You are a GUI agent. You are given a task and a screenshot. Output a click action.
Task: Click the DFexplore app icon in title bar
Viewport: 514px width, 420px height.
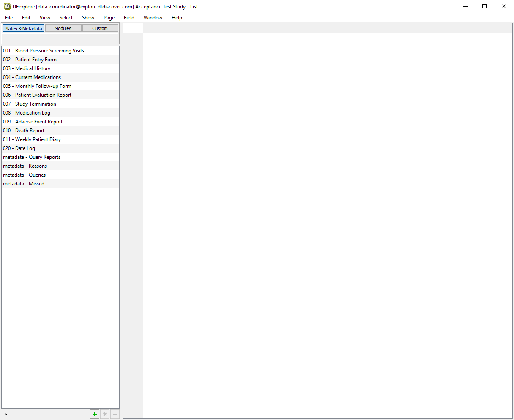7,6
